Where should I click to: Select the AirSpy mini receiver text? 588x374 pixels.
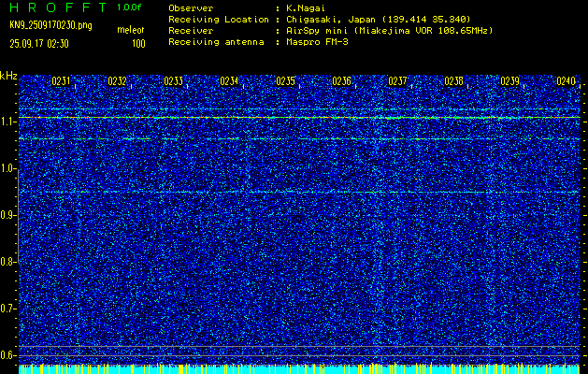pos(390,31)
